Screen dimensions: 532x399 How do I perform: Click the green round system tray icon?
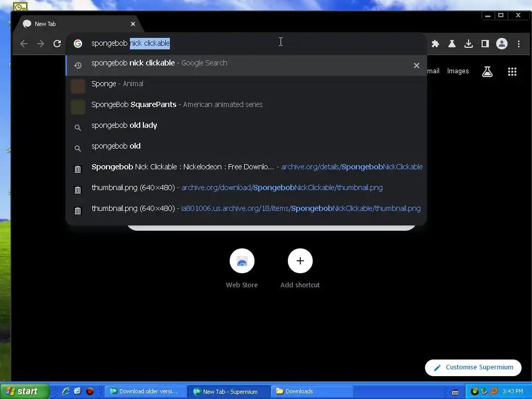(x=474, y=391)
